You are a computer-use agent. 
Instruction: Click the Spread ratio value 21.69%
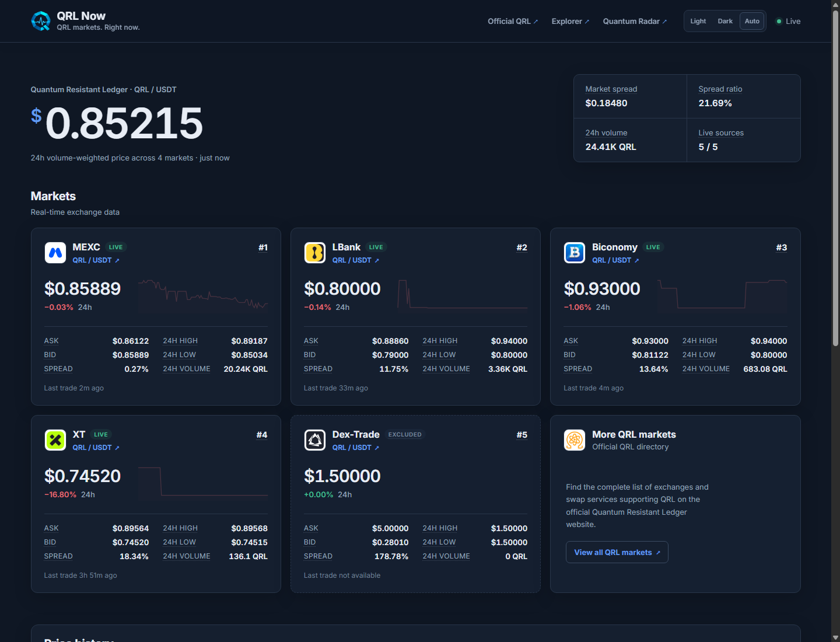pyautogui.click(x=715, y=103)
